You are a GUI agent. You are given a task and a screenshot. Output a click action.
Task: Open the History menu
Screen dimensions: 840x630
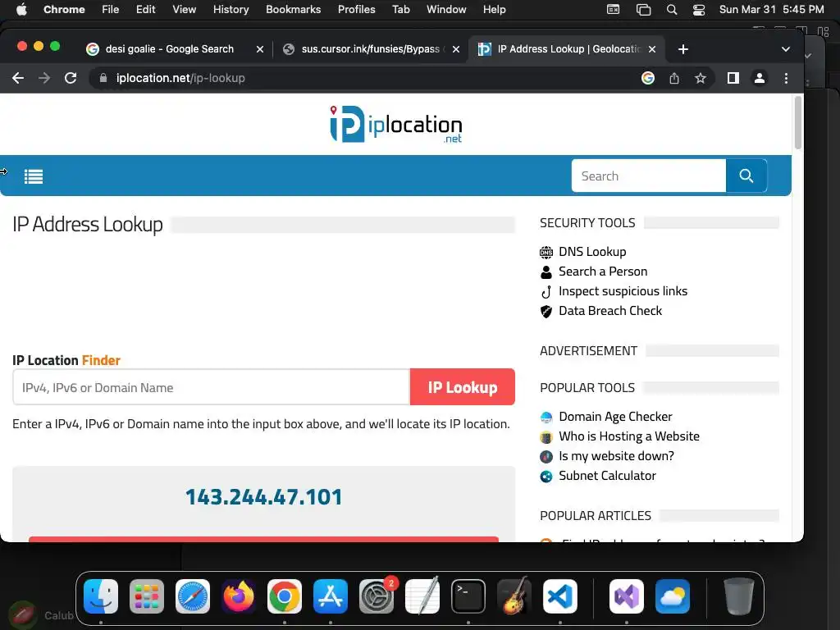pos(231,10)
